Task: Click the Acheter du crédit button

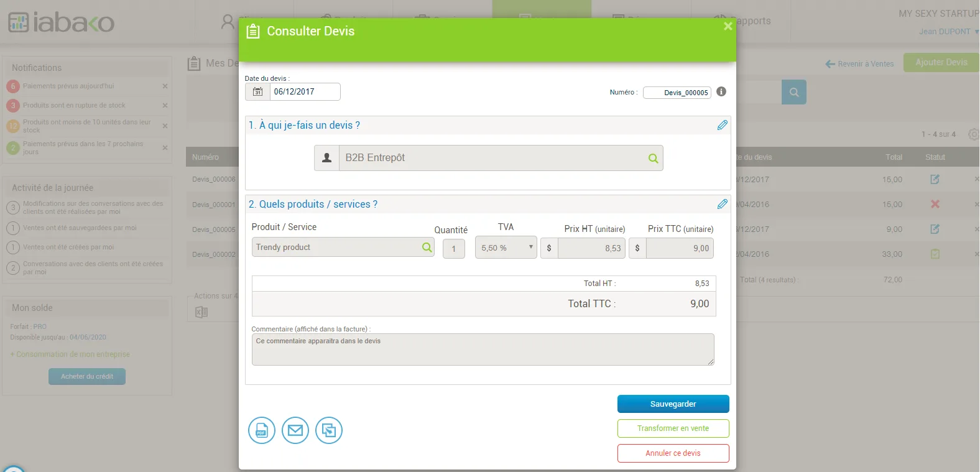Action: pyautogui.click(x=87, y=376)
